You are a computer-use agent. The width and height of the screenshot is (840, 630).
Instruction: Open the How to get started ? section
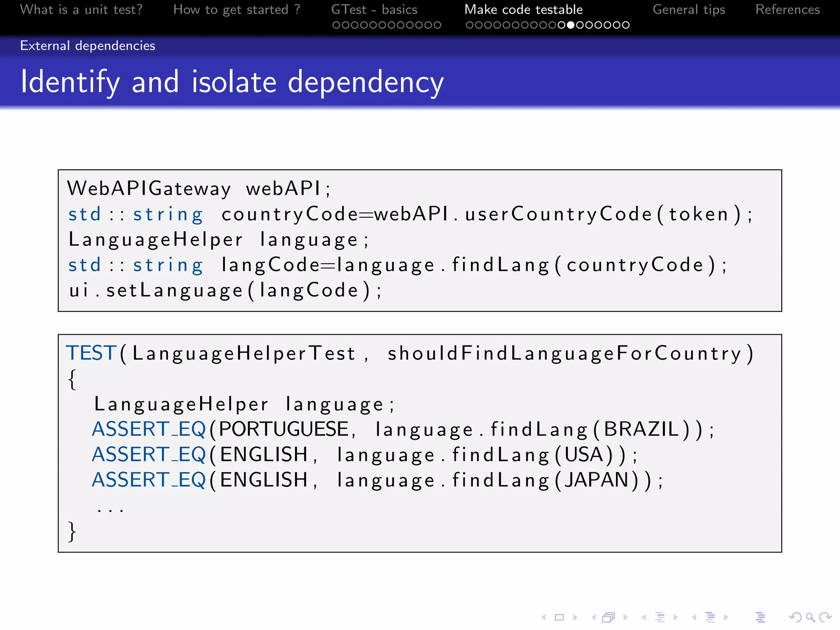pyautogui.click(x=237, y=9)
